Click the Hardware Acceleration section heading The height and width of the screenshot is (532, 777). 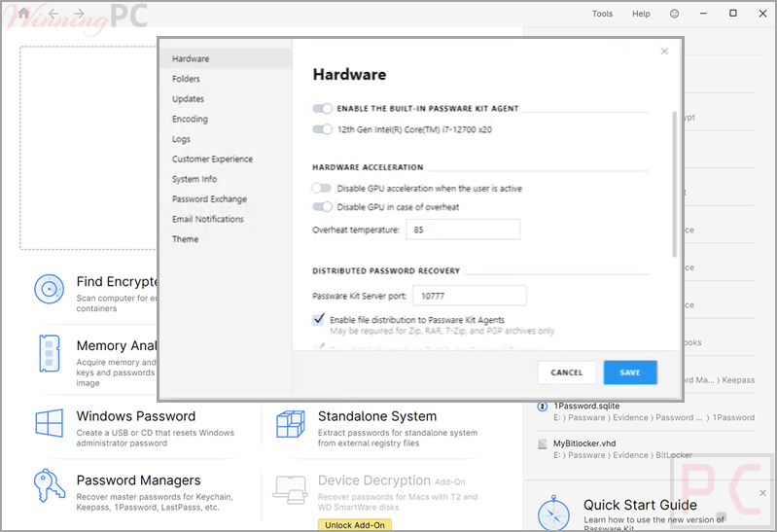coord(368,167)
